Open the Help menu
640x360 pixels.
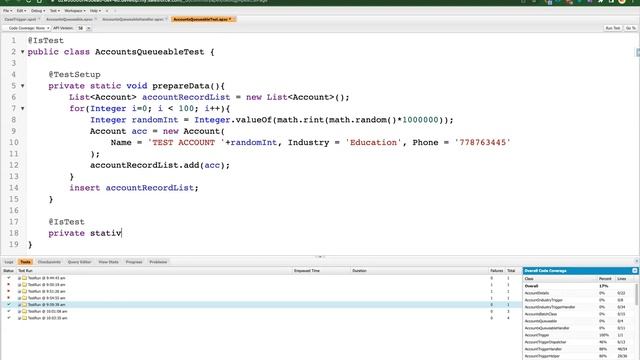click(x=95, y=11)
